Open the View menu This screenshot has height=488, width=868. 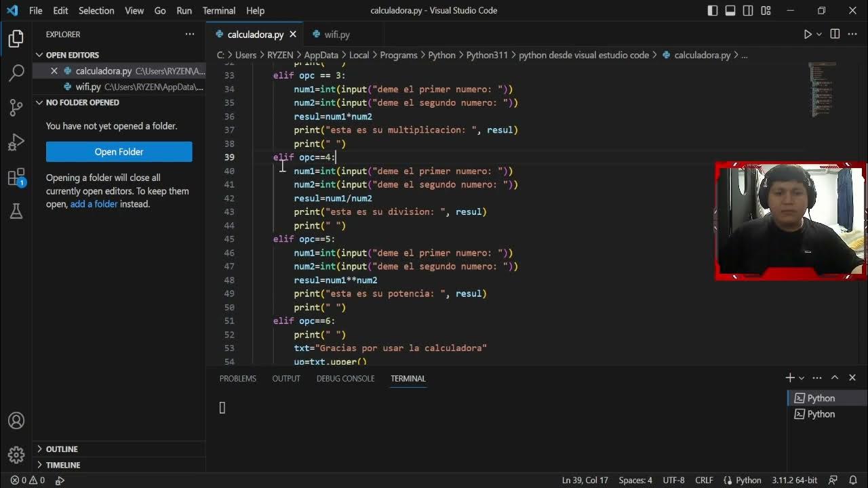(x=134, y=11)
